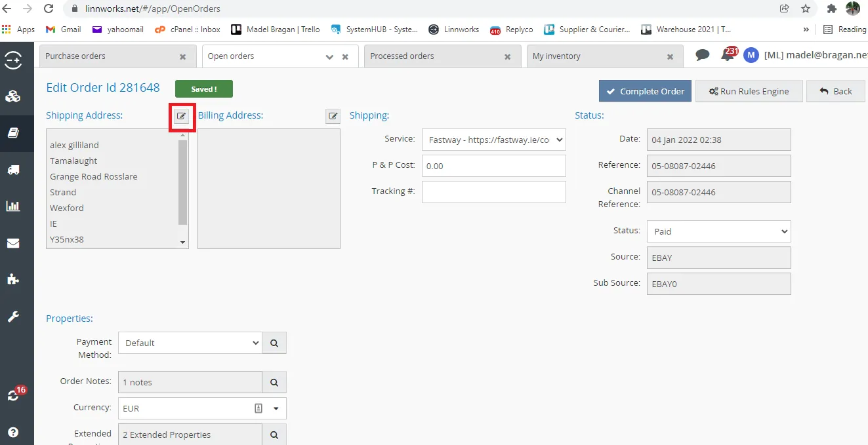Edit the Shipping Address
Screen dimensions: 868x445
coord(182,116)
